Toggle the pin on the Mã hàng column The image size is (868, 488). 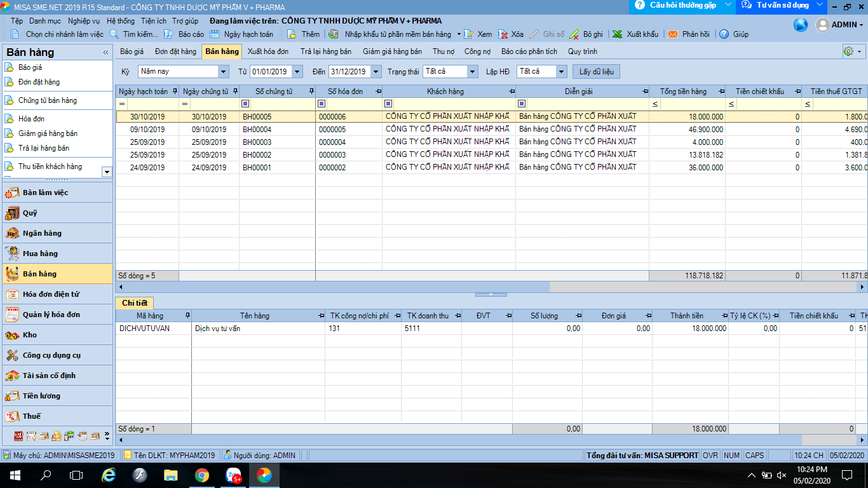[x=187, y=316]
